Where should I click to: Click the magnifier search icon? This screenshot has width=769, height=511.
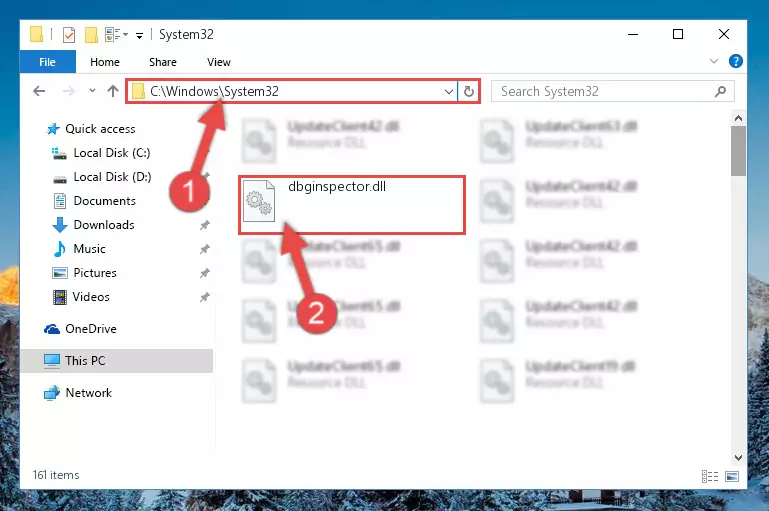click(x=720, y=91)
